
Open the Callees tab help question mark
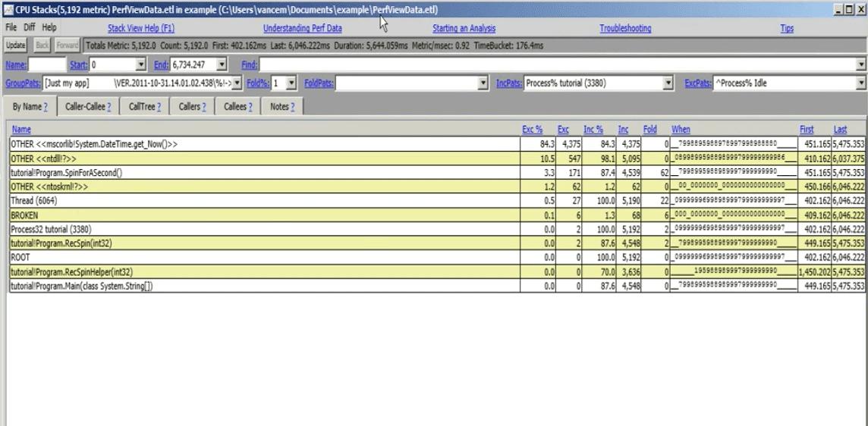coord(250,107)
